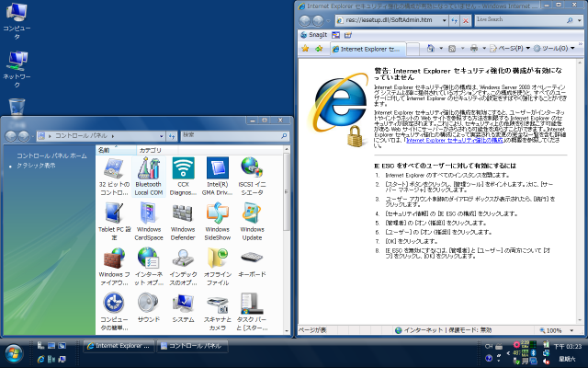588x368 pixels.
Task: Click IE Stop button with red X
Action: point(466,20)
